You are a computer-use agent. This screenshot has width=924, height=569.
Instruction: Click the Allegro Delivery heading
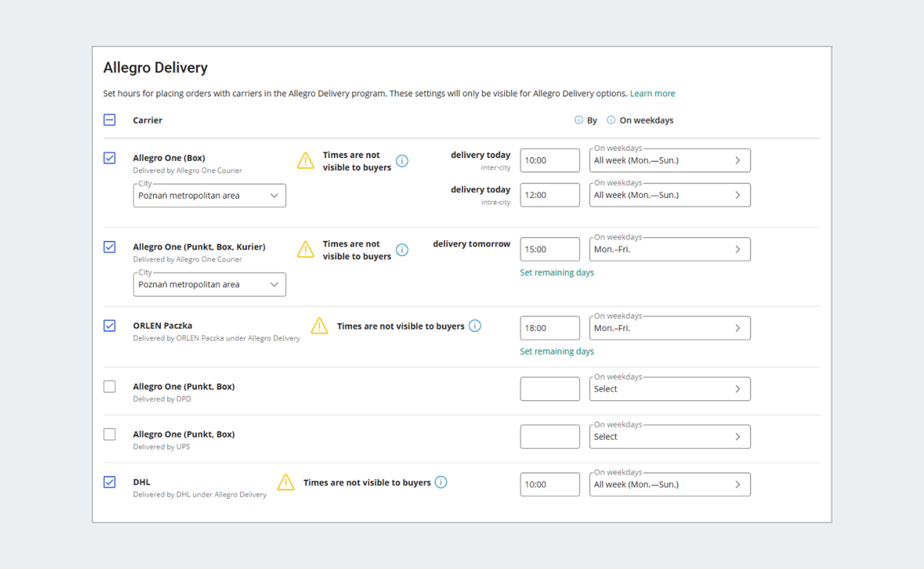[x=156, y=68]
